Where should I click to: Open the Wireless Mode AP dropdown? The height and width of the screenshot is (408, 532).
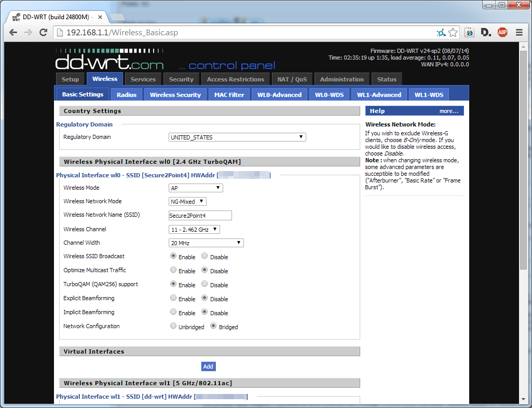[196, 188]
